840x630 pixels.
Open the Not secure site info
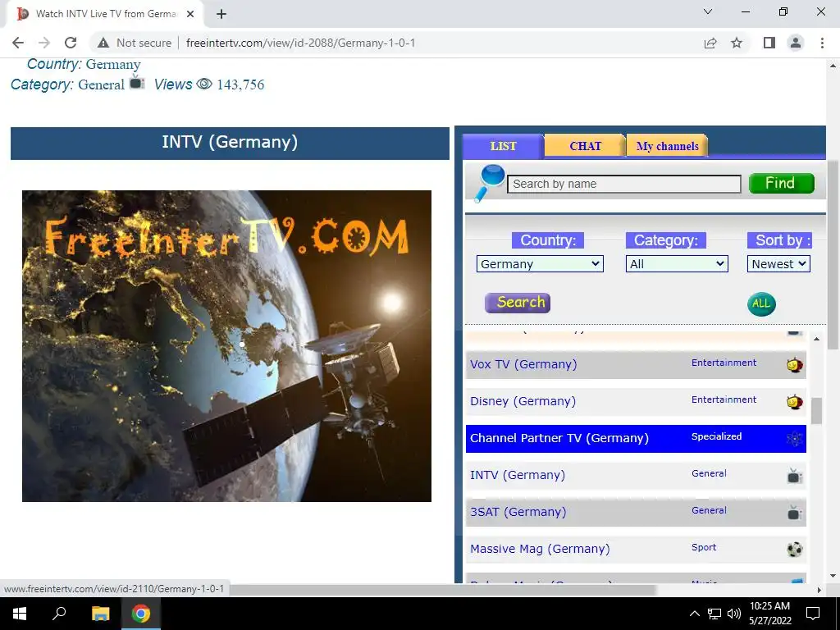[135, 43]
